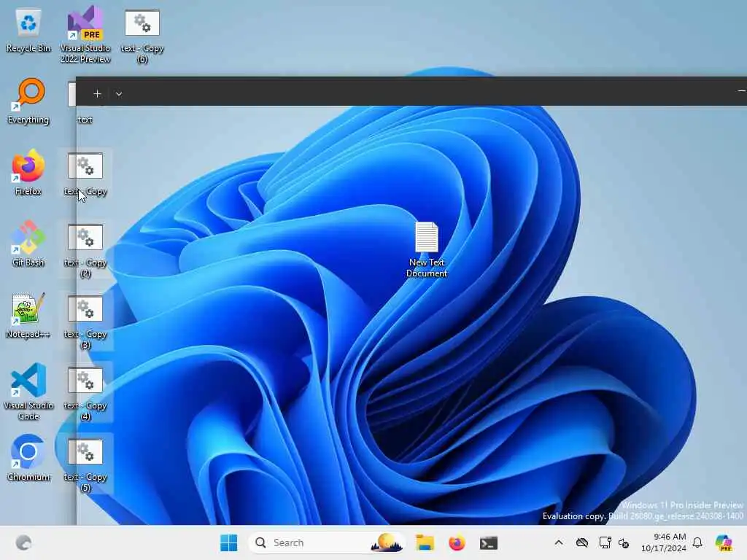Select the text - Copy file under the cursor
The width and height of the screenshot is (747, 560).
click(85, 174)
